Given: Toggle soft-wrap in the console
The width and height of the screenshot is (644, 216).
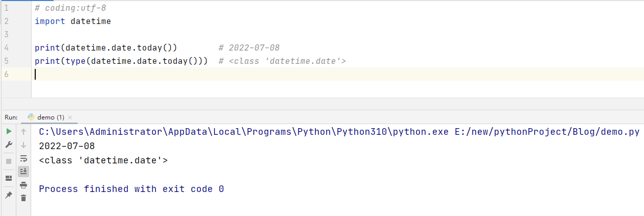Looking at the screenshot, I should click(23, 158).
